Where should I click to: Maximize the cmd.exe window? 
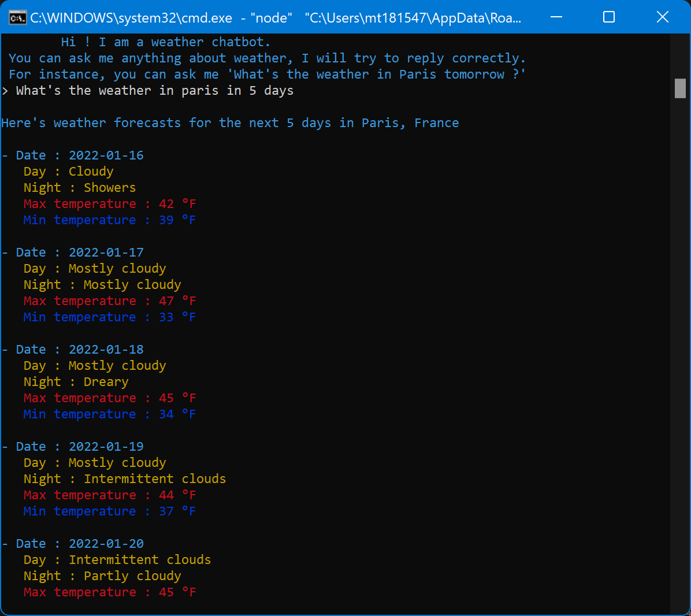(x=608, y=17)
